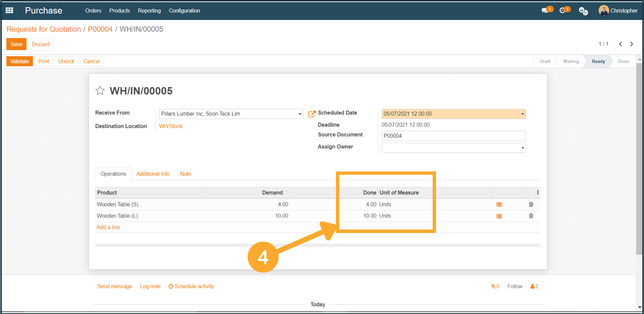
Task: Open the conversations message icon
Action: pos(545,11)
